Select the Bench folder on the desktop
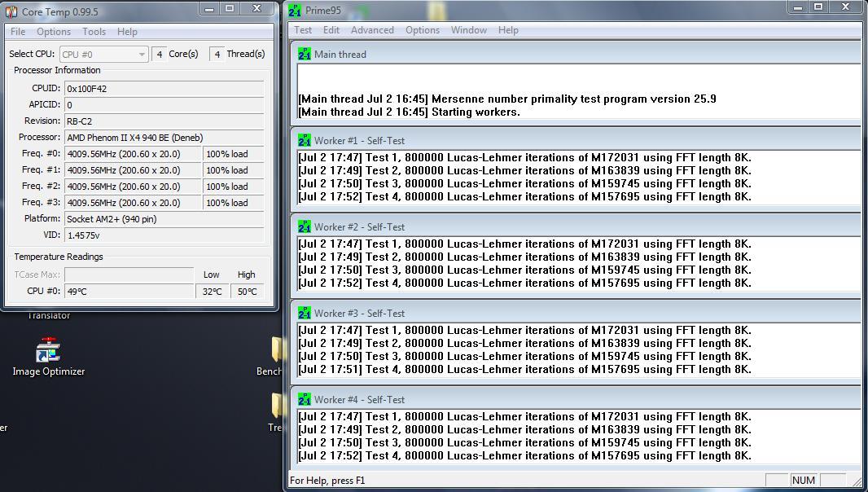Viewport: 868px width, 492px height. point(271,356)
